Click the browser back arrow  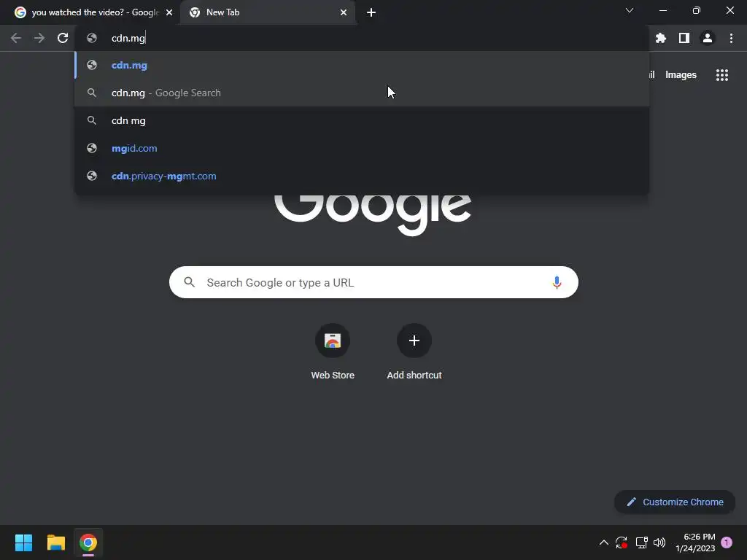[16, 38]
